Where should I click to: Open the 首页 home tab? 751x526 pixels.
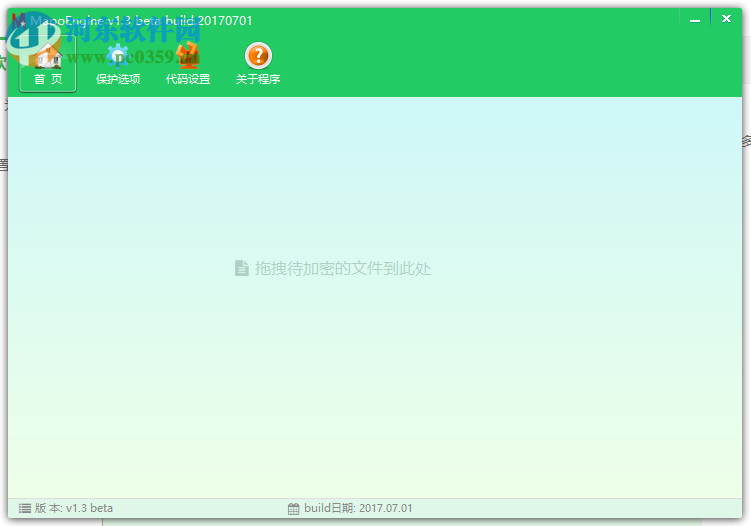click(x=48, y=63)
